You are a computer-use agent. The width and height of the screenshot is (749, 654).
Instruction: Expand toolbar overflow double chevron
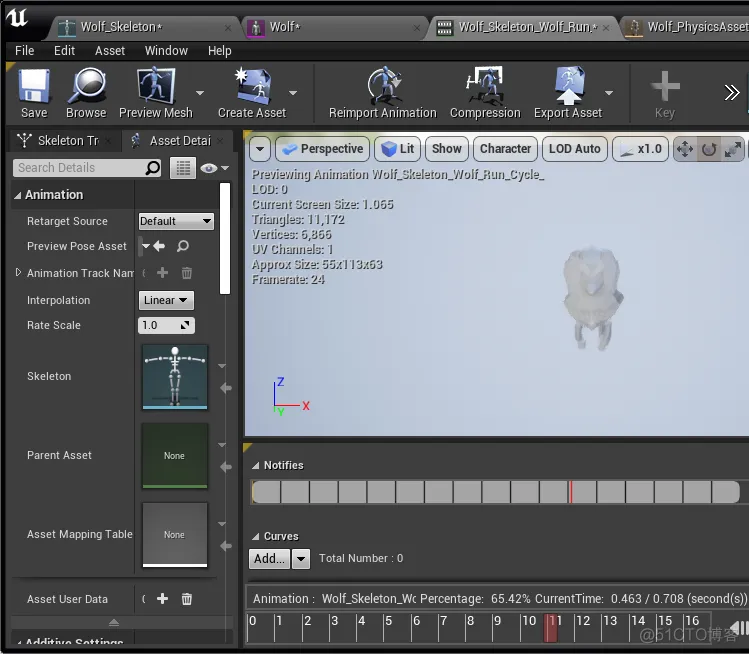731,92
